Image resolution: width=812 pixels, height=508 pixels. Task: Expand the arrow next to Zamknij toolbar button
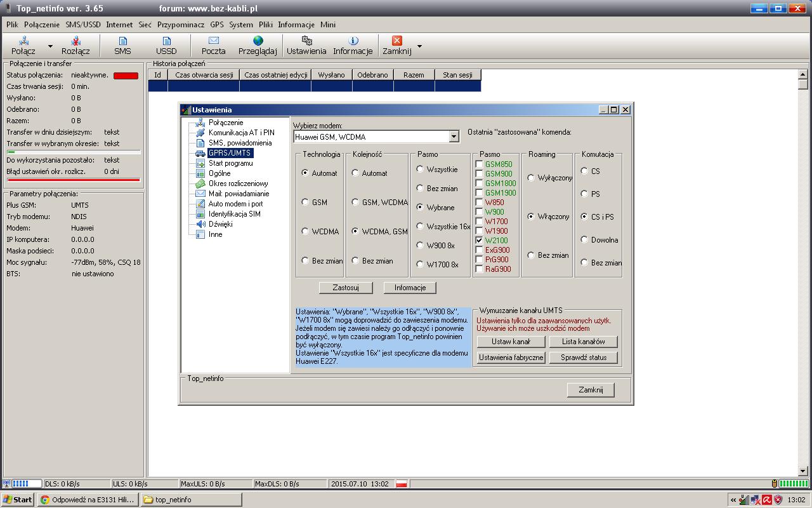pyautogui.click(x=419, y=46)
